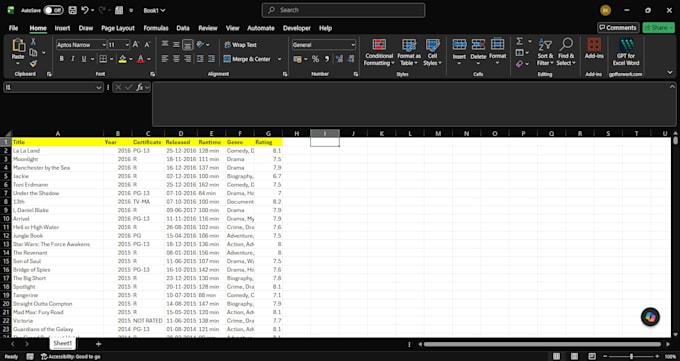Click the Comments button
680x361 pixels.
point(618,27)
